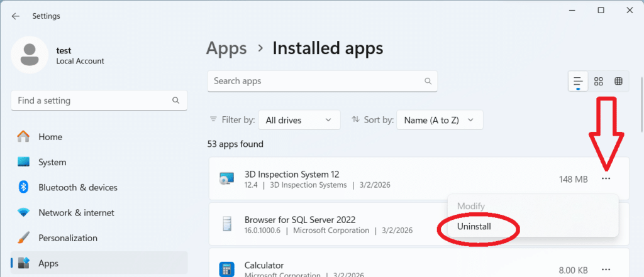The width and height of the screenshot is (644, 277).
Task: Open Network & internet settings
Action: 76,213
